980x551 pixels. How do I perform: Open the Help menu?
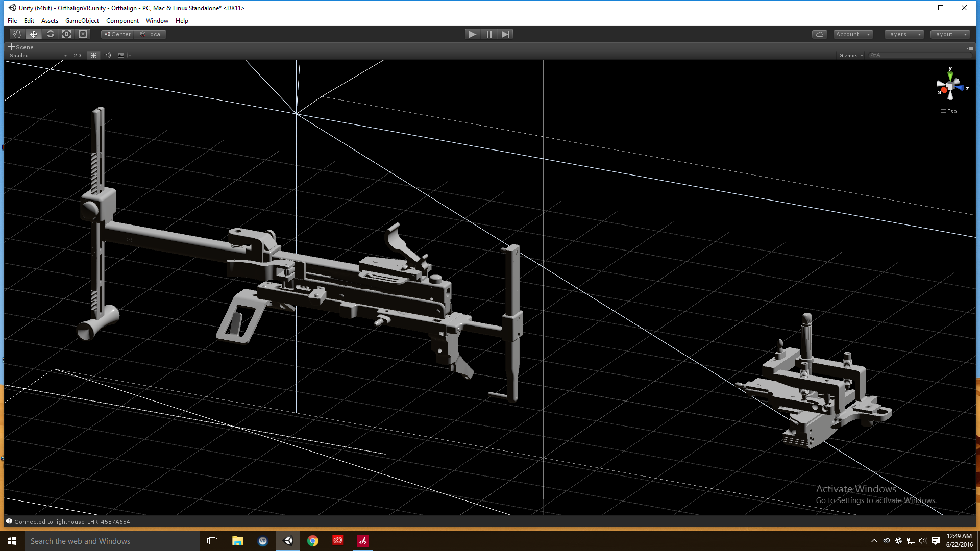[182, 21]
